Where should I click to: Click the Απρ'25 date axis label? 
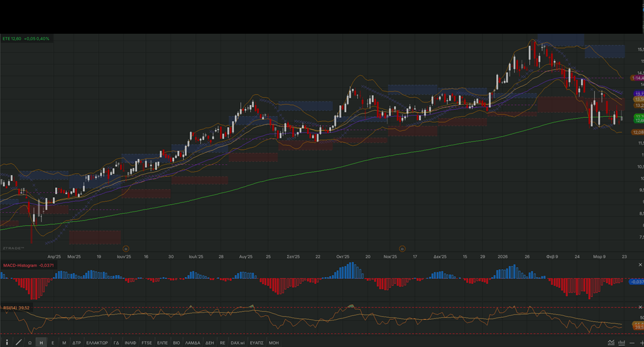pos(55,256)
